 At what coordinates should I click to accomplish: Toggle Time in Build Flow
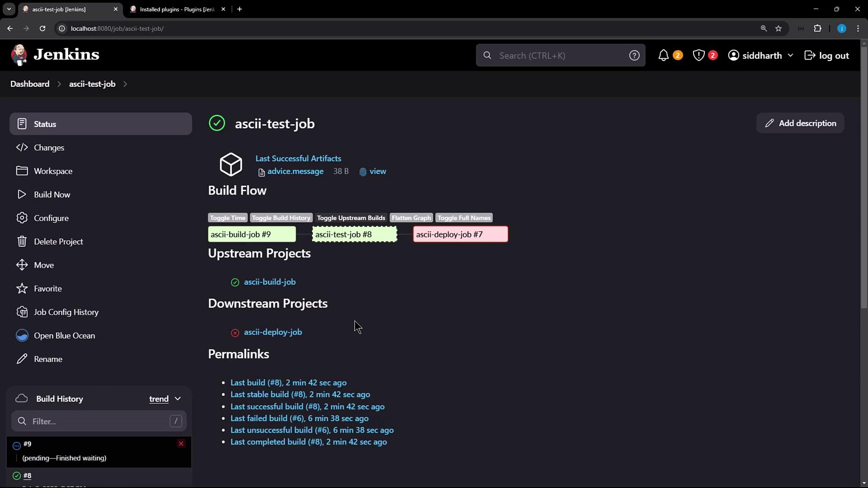[x=227, y=218]
